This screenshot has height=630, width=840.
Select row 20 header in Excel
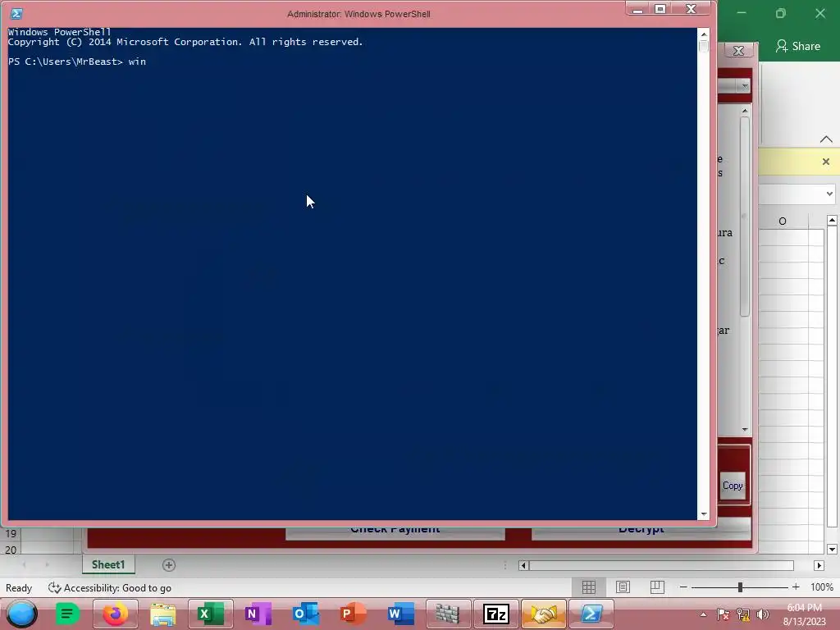11,550
